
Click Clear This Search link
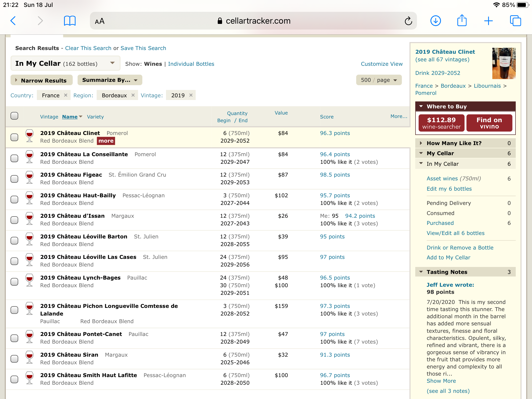pyautogui.click(x=88, y=48)
